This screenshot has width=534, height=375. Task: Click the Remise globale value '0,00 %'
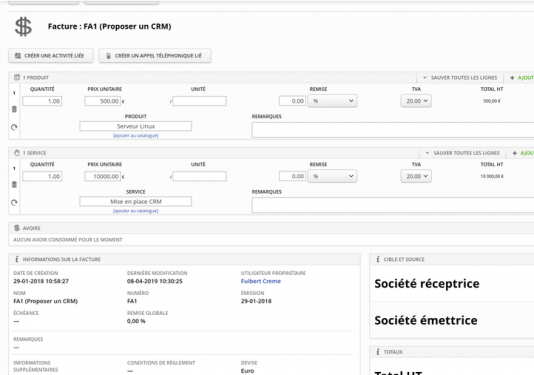pyautogui.click(x=136, y=321)
